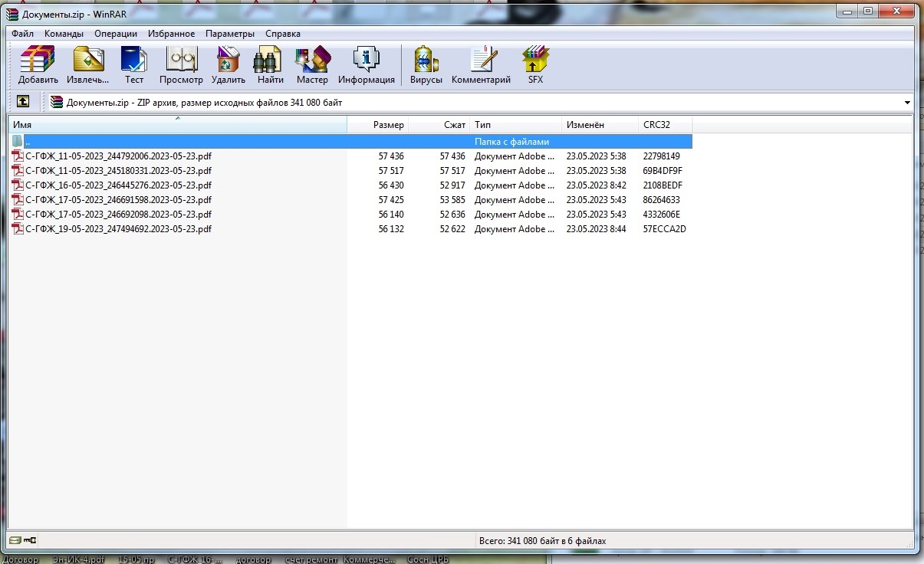Screen dimensions: 924x564
Task: Go up one folder level button
Action: pos(24,102)
